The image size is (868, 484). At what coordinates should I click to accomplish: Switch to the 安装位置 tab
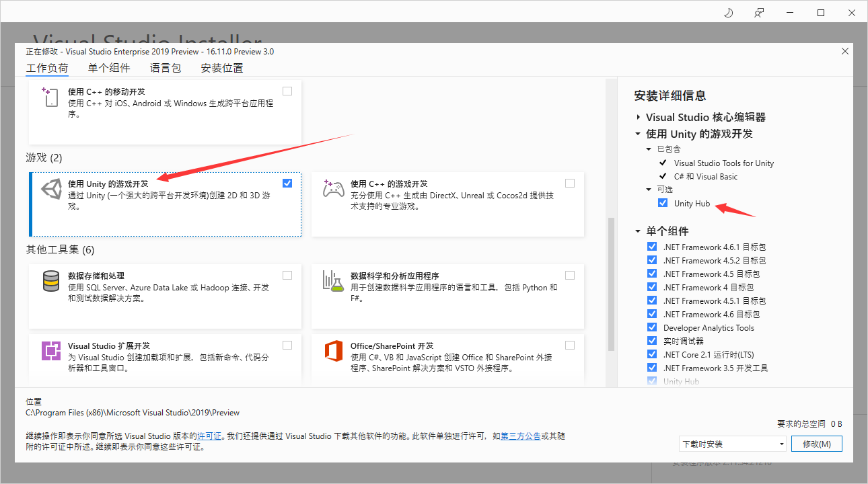pos(222,68)
